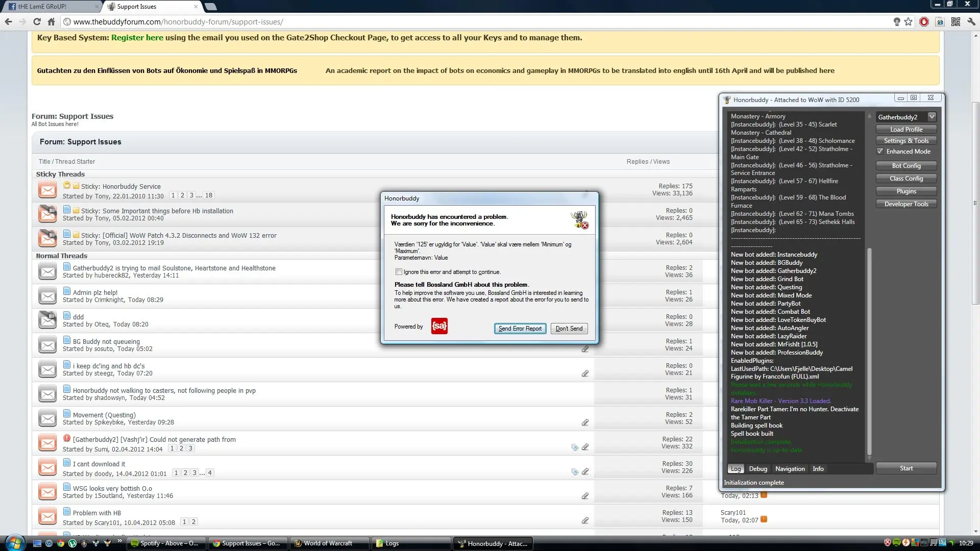Open Class Config in Honorbuddy

point(906,179)
